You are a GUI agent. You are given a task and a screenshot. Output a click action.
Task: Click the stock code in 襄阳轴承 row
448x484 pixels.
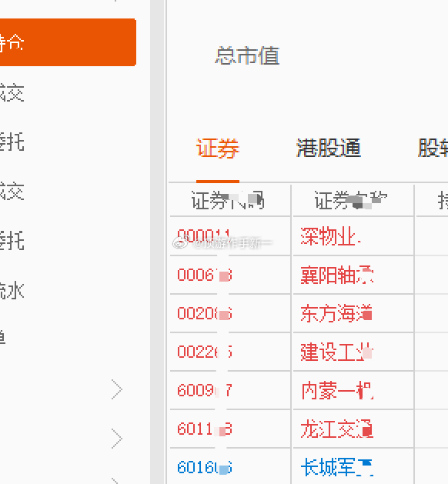[x=205, y=275]
